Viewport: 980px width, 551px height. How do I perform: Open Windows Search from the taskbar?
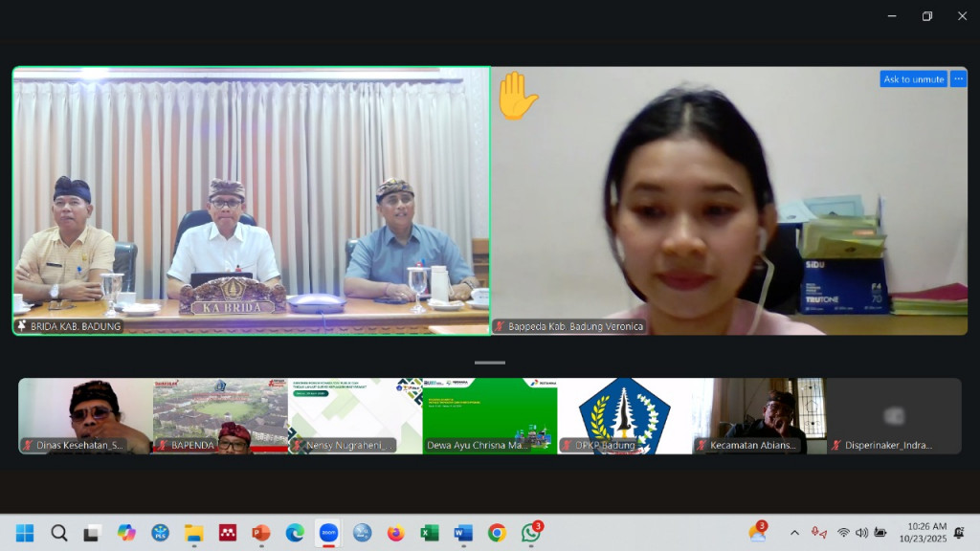(x=59, y=533)
